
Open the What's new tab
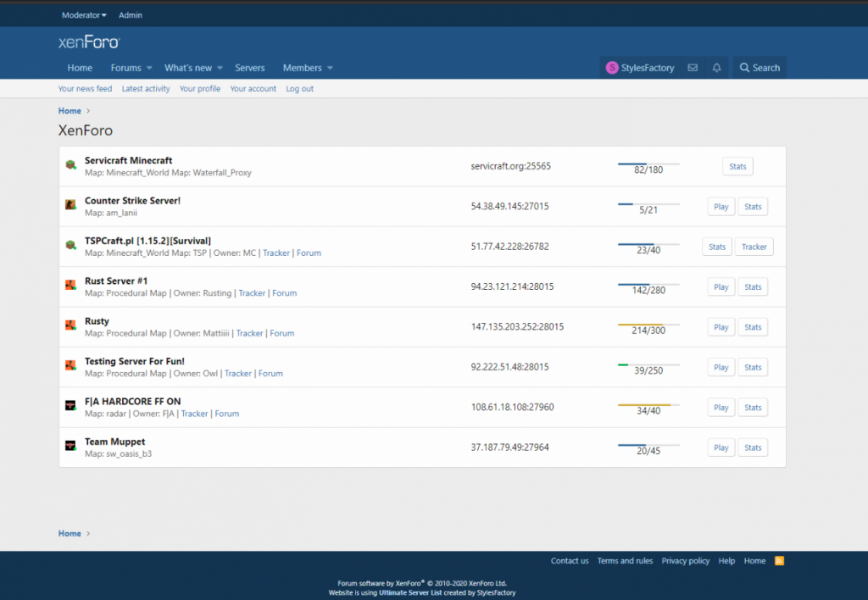point(188,68)
